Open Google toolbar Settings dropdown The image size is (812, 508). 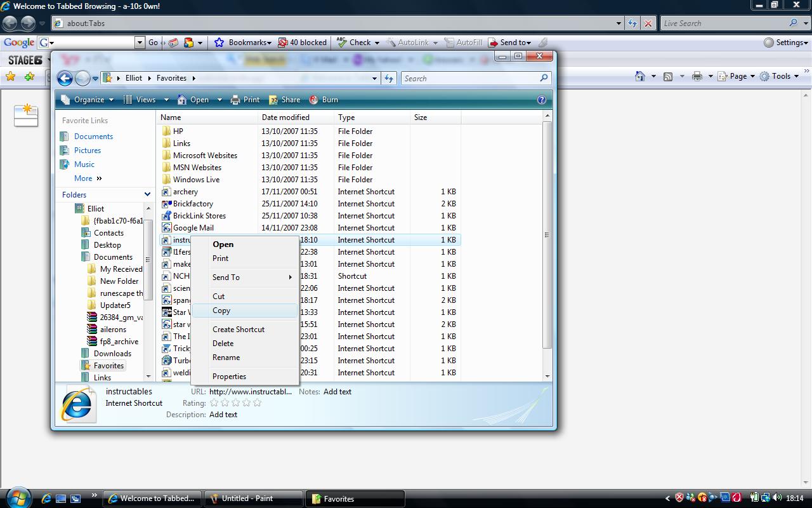[x=786, y=43]
